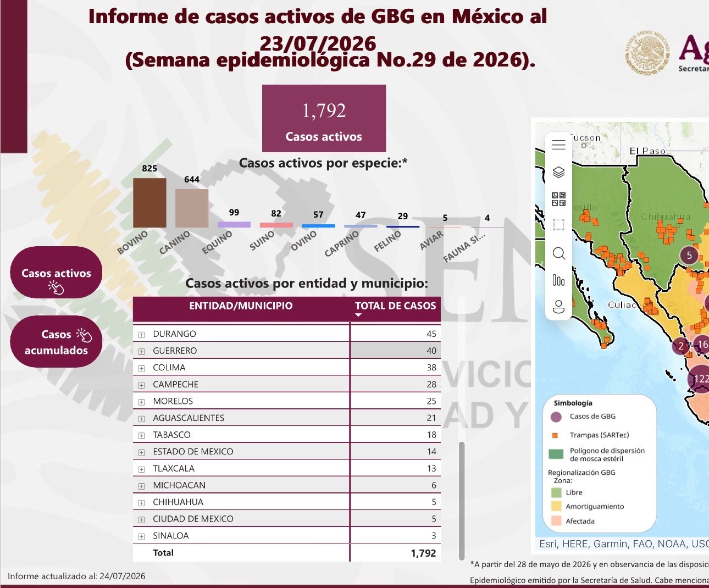This screenshot has height=588, width=709.
Task: Open the chart bars map tool
Action: [558, 280]
